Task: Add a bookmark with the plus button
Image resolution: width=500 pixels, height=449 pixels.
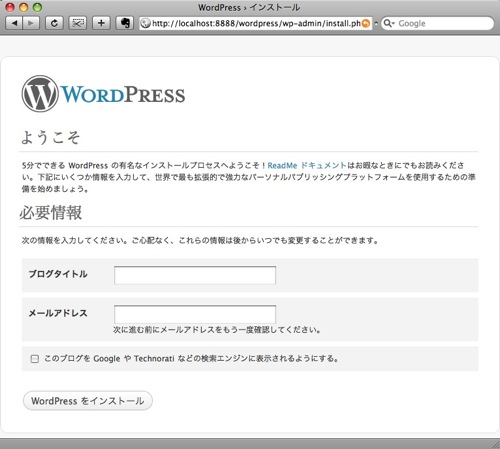Action: (x=101, y=23)
